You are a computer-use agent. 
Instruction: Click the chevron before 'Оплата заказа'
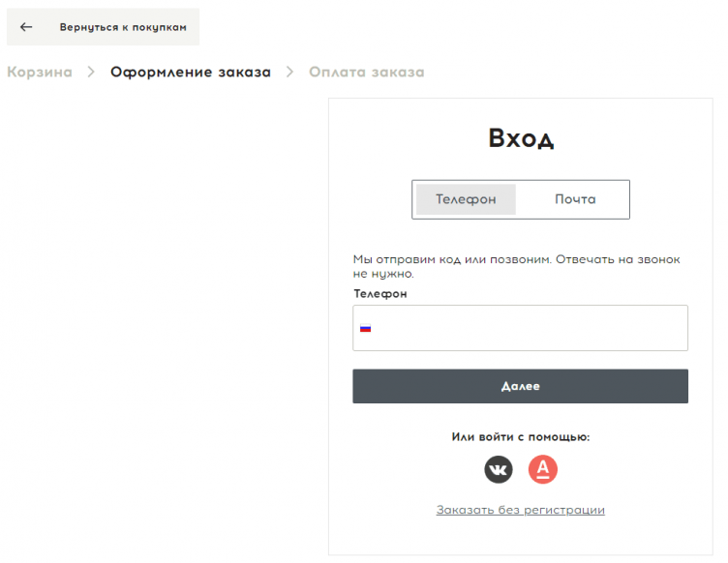coord(289,73)
